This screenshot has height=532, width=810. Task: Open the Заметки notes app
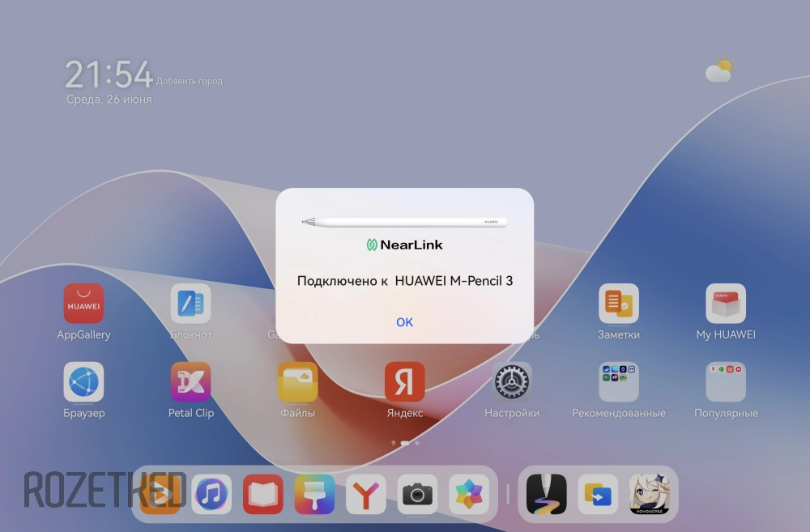[x=619, y=304]
